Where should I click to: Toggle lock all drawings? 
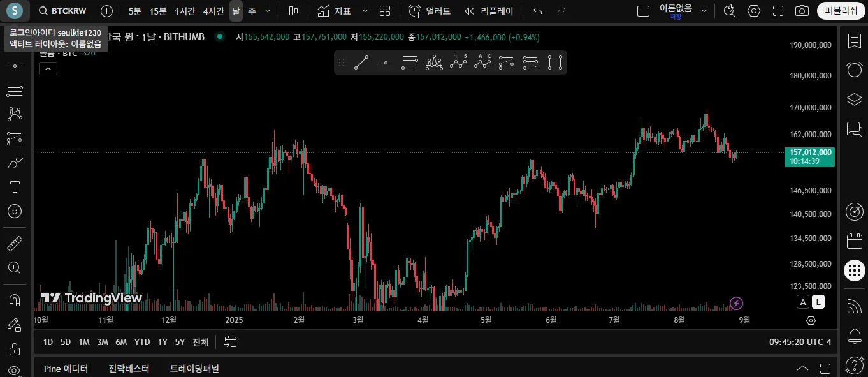pyautogui.click(x=14, y=349)
